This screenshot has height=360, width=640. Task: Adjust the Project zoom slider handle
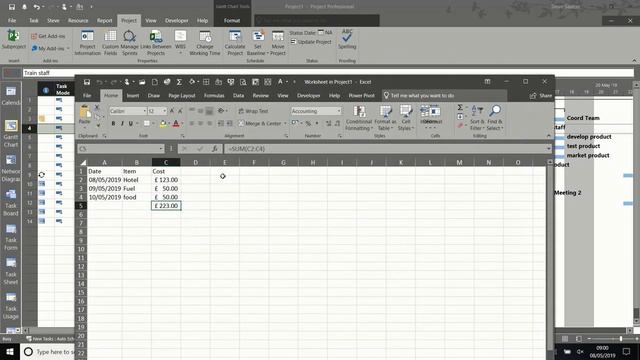point(621,338)
